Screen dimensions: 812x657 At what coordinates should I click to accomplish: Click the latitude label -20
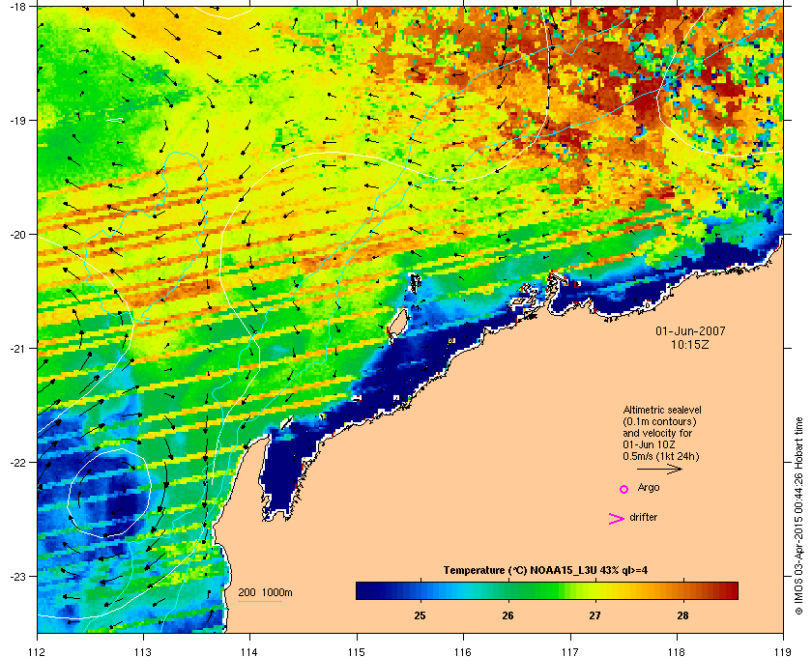point(17,235)
